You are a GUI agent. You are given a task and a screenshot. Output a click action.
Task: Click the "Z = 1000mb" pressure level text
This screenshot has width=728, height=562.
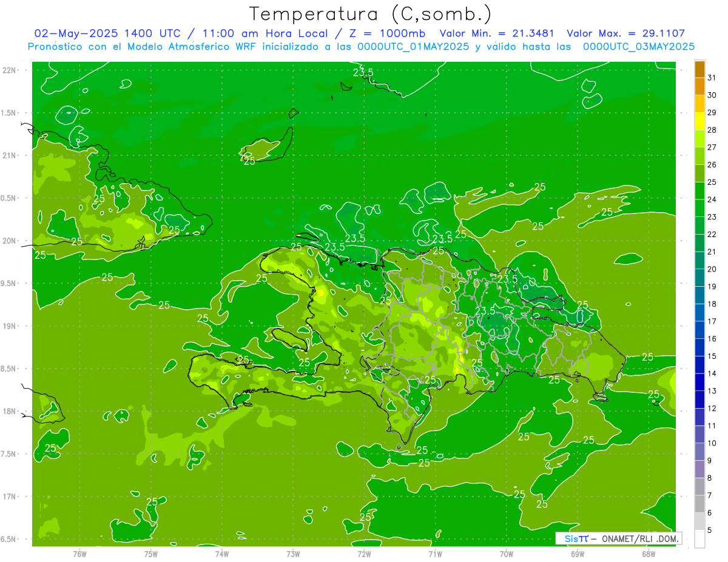click(x=387, y=34)
